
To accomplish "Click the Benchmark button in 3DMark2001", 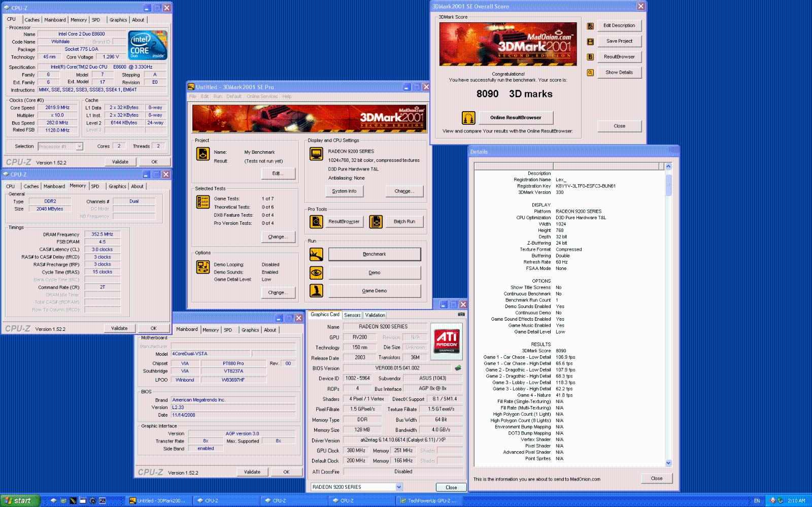I will (x=375, y=254).
